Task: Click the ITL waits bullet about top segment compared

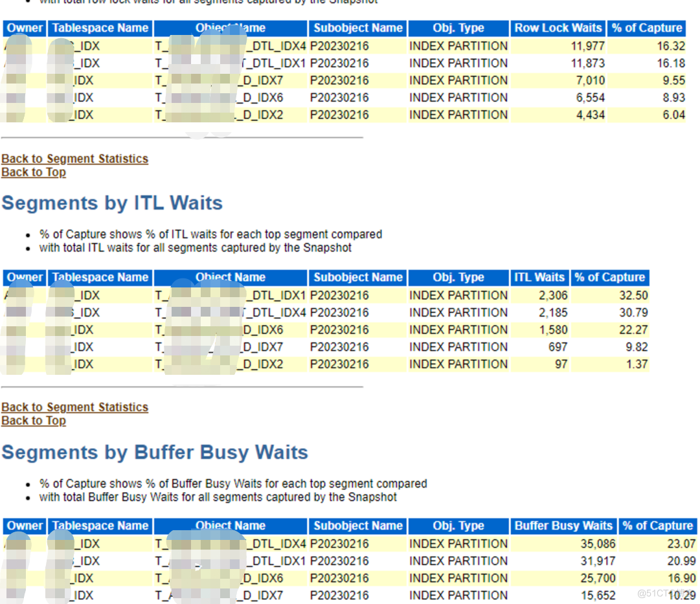Action: coord(210,234)
